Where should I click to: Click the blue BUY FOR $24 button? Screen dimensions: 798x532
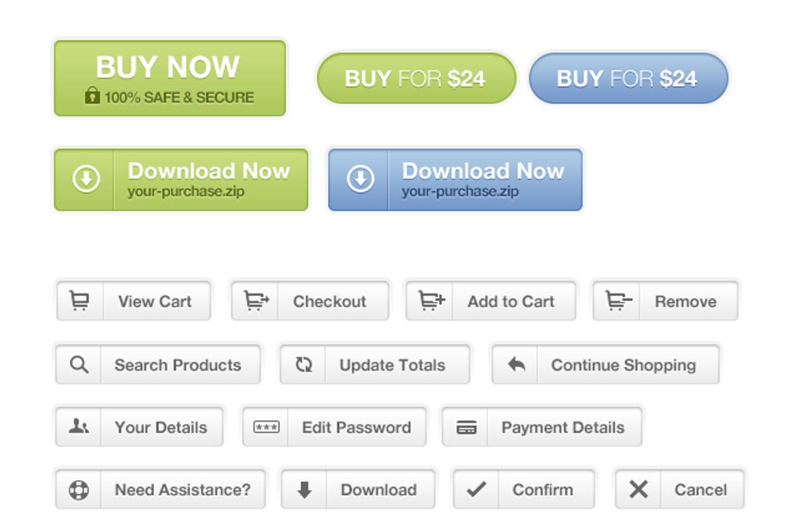[x=628, y=78]
